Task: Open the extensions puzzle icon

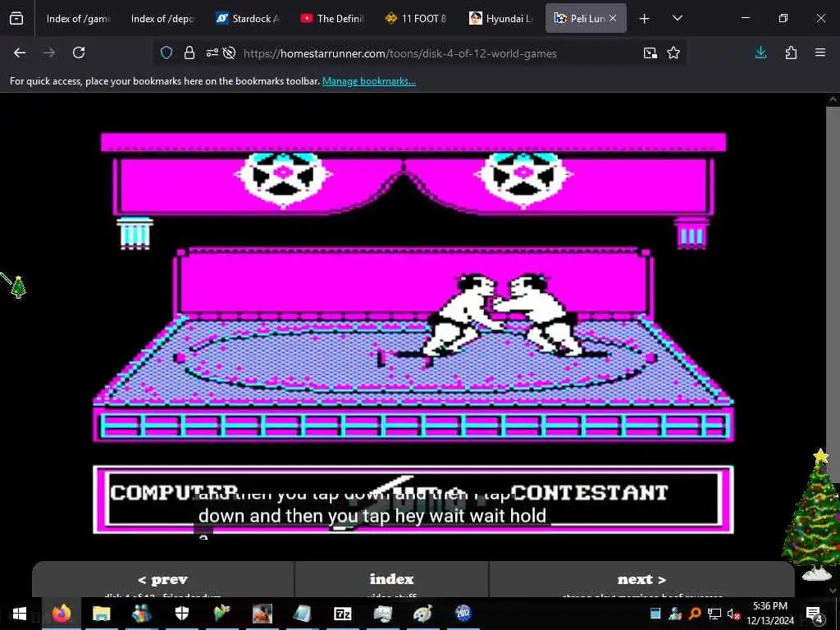Action: click(x=791, y=52)
